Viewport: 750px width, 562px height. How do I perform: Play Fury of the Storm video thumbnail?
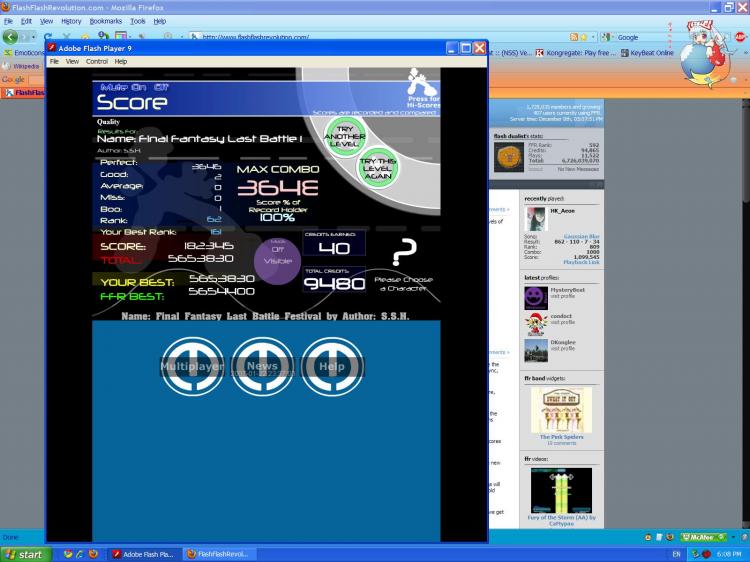pos(561,490)
